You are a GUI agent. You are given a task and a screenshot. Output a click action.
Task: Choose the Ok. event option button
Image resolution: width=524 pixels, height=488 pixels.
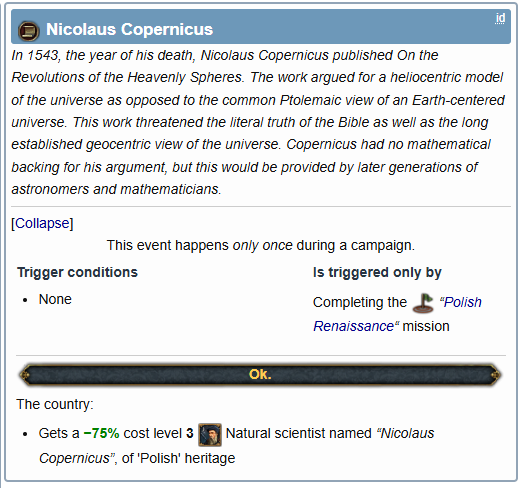pos(260,375)
